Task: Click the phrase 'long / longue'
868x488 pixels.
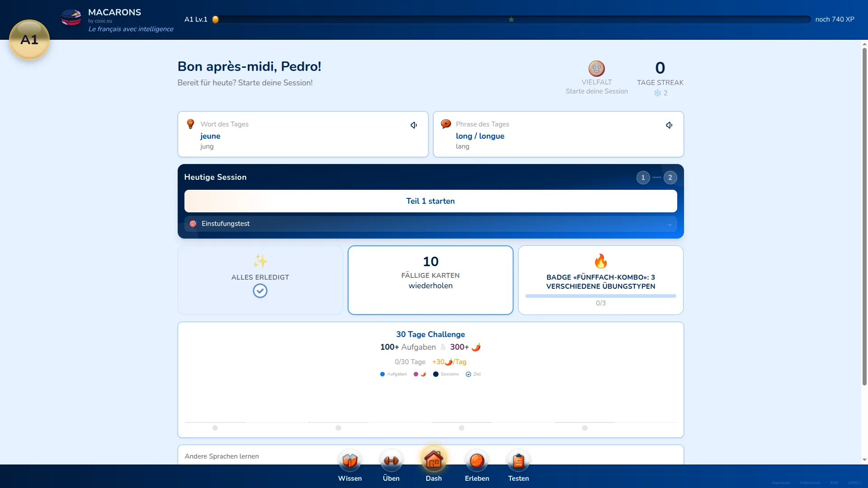Action: click(480, 136)
